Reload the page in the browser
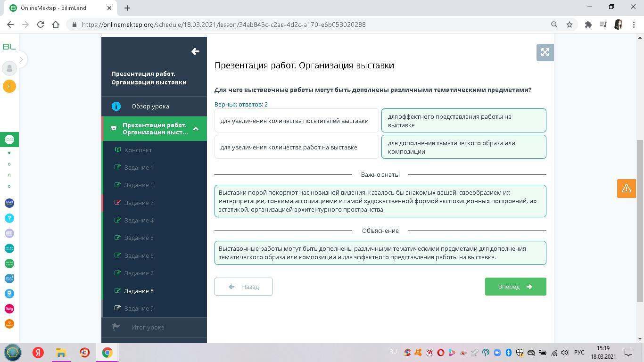Image resolution: width=644 pixels, height=362 pixels. coord(41,25)
